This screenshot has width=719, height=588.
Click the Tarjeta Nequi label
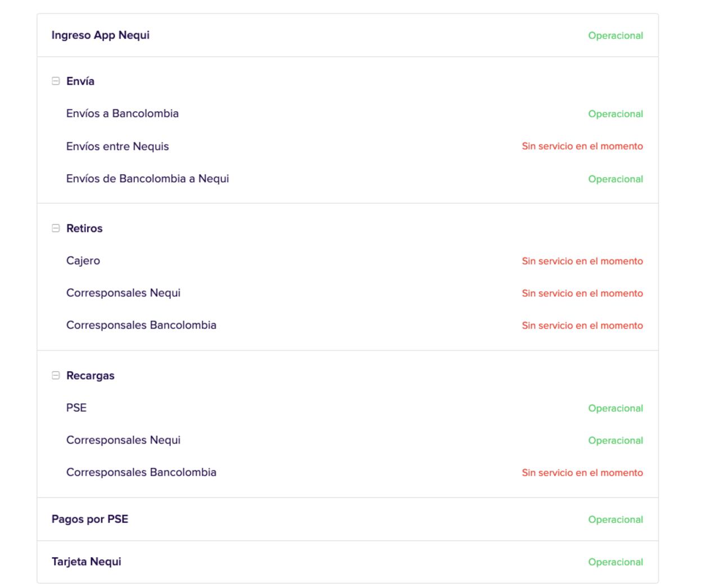click(x=87, y=562)
